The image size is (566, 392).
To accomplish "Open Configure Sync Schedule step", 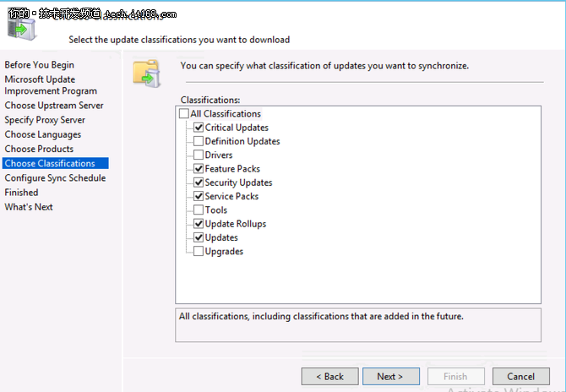I will (x=55, y=178).
